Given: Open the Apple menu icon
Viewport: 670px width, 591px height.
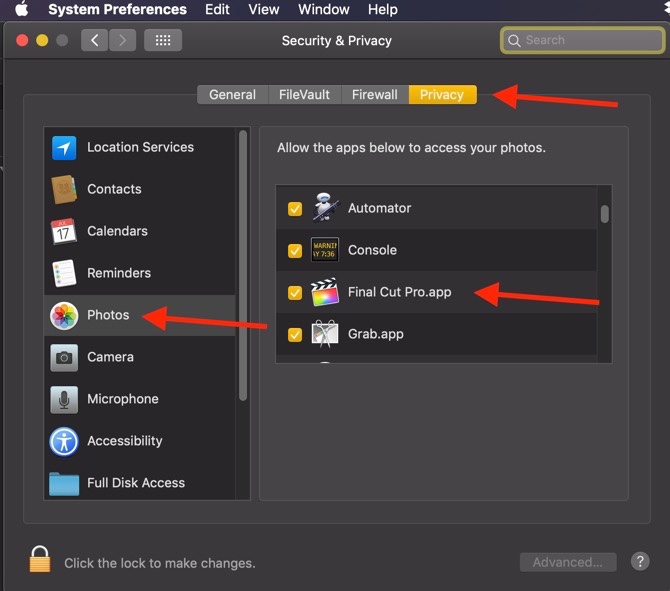Looking at the screenshot, I should point(21,9).
